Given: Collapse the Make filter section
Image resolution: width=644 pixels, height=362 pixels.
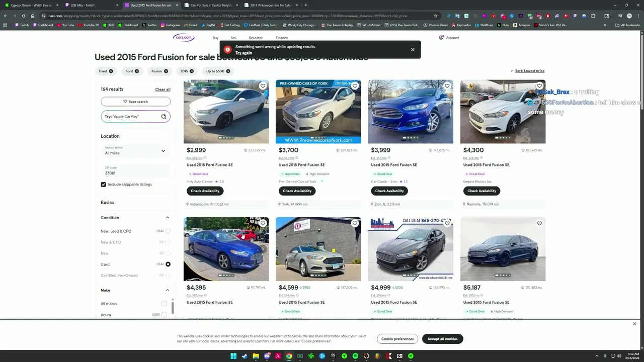Looking at the screenshot, I should pos(168,290).
